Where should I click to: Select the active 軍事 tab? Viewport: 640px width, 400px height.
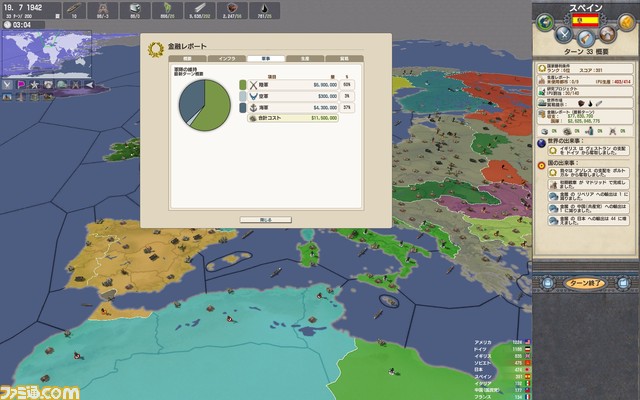[266, 59]
